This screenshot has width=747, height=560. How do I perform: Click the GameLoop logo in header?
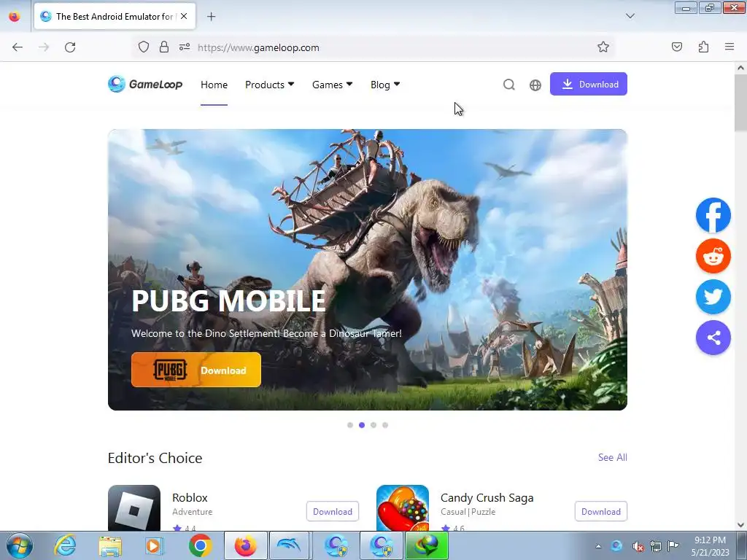click(145, 85)
